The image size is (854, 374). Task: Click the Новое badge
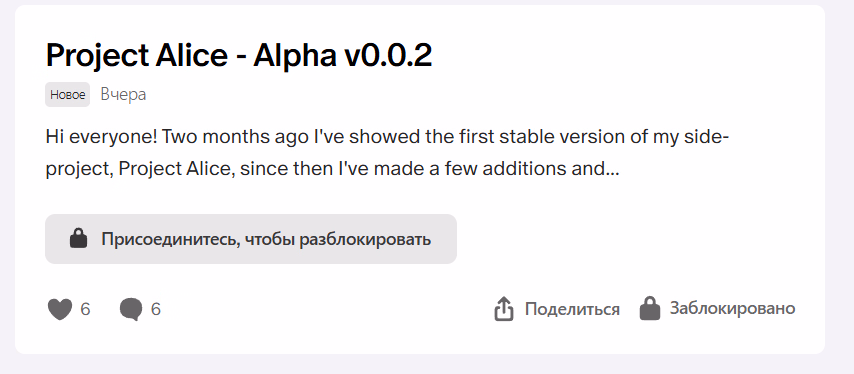68,95
